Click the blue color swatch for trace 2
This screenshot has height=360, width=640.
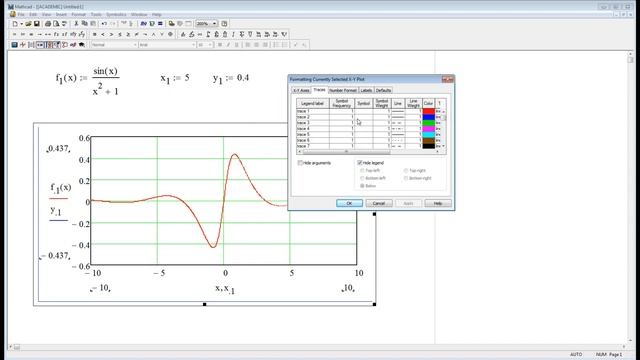click(429, 117)
